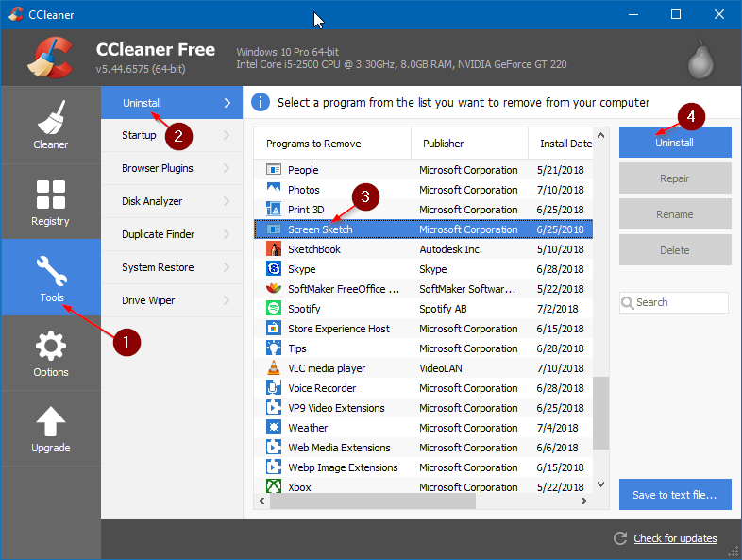742x560 pixels.
Task: Click the SketchBook app icon
Action: (x=274, y=249)
